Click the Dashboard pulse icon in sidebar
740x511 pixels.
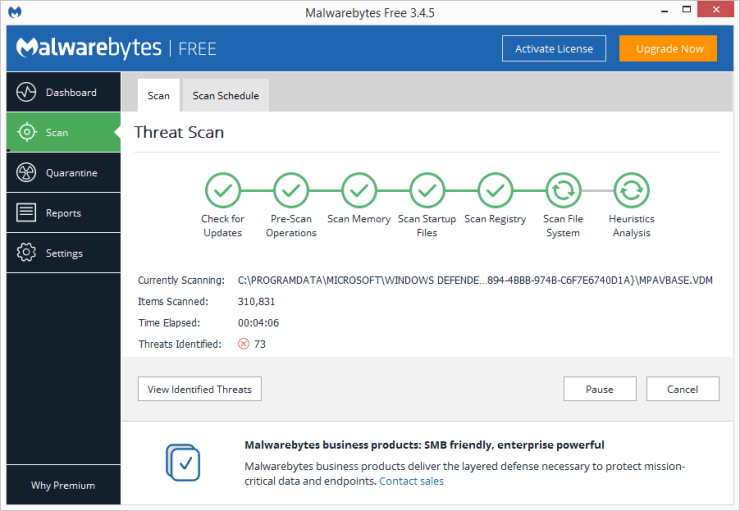[27, 92]
